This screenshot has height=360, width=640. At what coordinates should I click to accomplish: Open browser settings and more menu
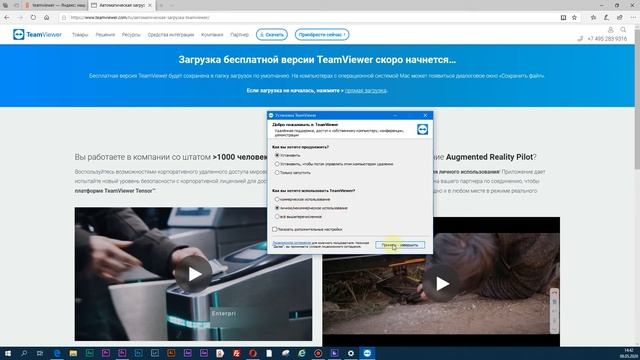633,18
